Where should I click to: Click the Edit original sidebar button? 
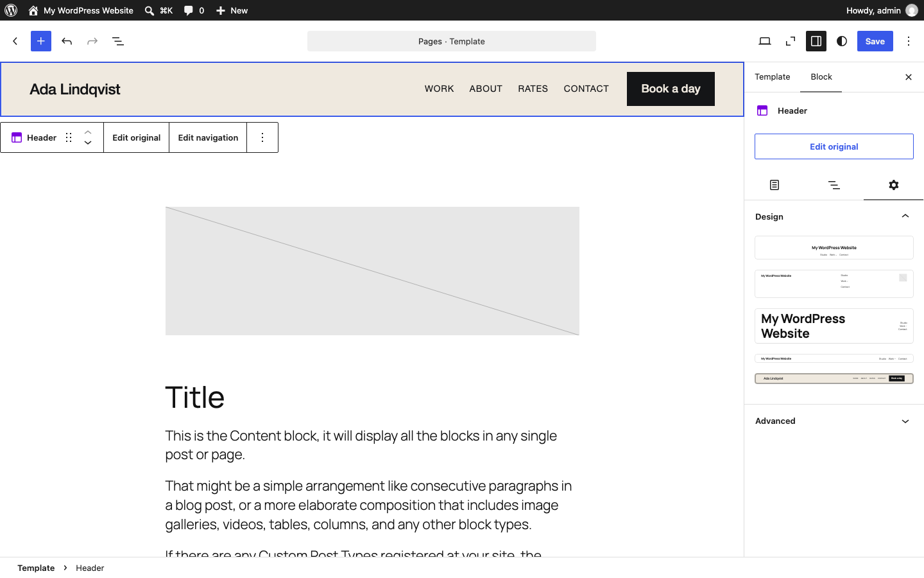coord(834,146)
